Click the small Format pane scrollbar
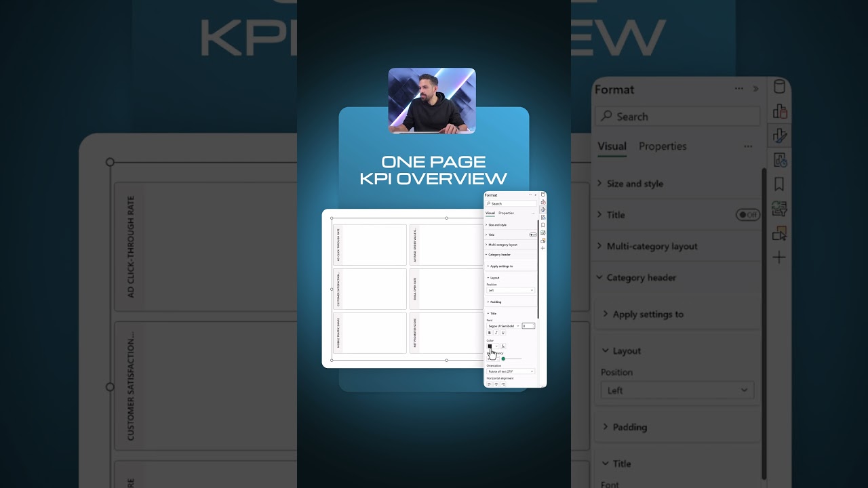This screenshot has height=488, width=868. (x=538, y=270)
